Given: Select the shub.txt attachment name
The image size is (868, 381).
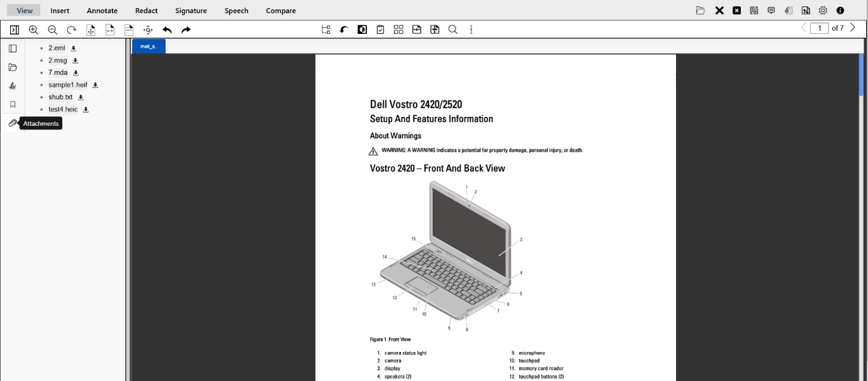Looking at the screenshot, I should [x=60, y=97].
